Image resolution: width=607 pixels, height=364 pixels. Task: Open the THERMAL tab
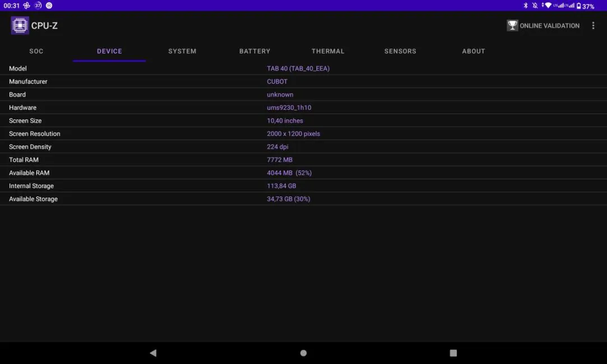click(x=328, y=51)
